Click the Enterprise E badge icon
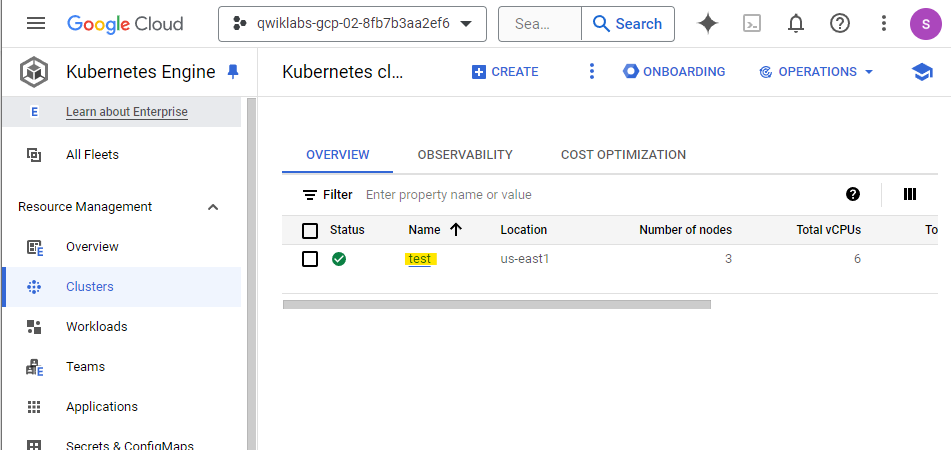 (34, 112)
